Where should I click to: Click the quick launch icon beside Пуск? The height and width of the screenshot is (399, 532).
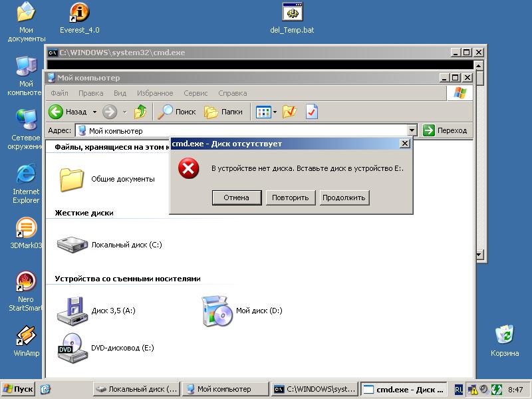click(45, 390)
